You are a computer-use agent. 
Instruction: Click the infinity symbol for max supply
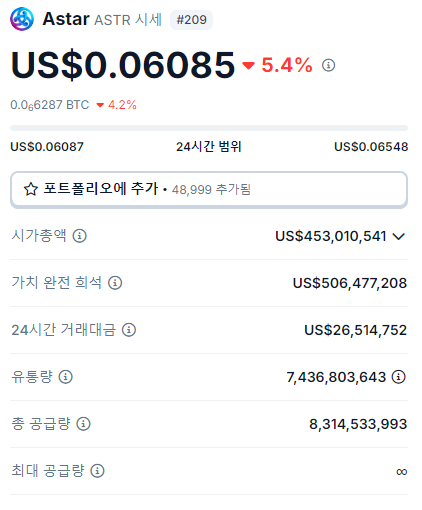coord(401,472)
